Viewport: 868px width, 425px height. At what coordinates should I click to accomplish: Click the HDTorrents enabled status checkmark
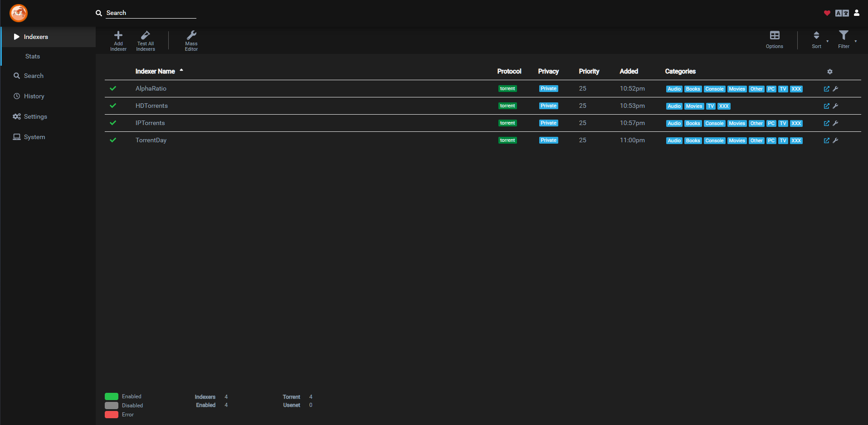coord(113,106)
